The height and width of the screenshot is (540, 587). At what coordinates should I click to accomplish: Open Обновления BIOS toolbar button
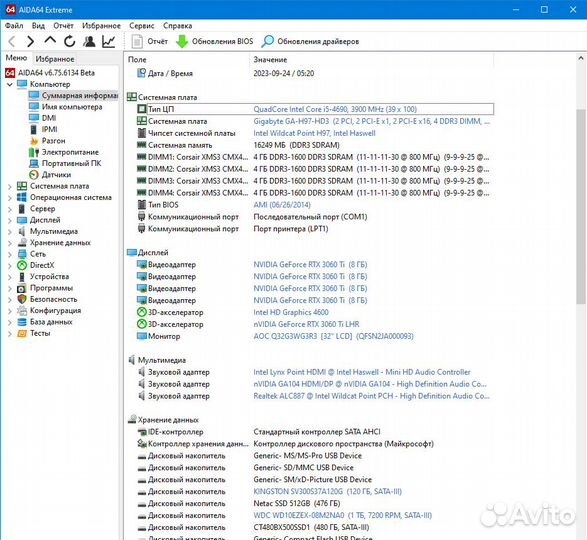[215, 41]
